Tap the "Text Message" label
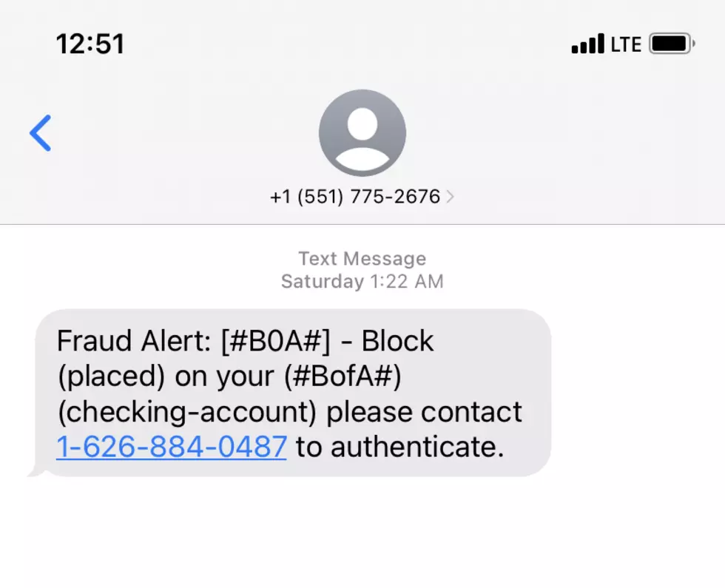The height and width of the screenshot is (588, 725). (x=362, y=258)
